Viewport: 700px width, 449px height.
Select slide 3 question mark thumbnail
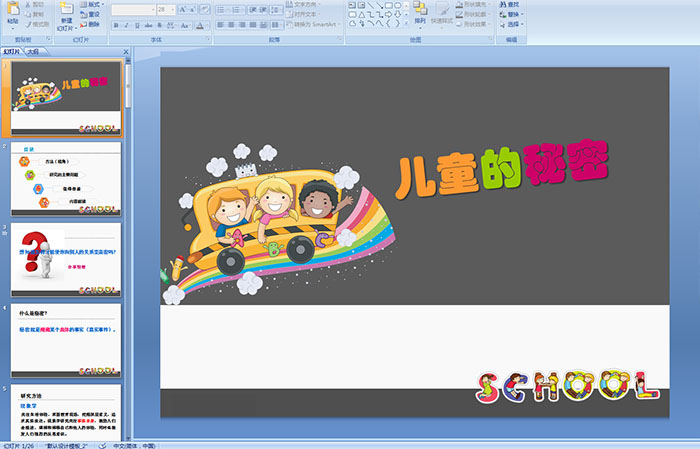[66, 260]
